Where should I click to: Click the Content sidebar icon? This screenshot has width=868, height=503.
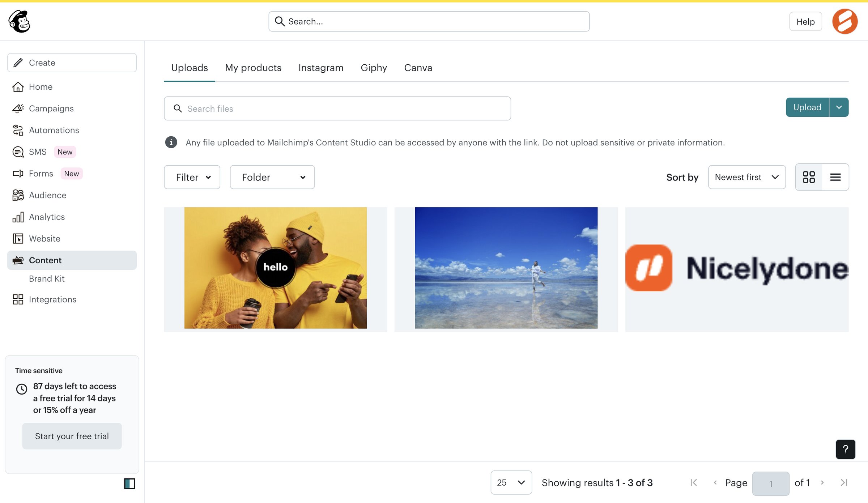point(18,260)
